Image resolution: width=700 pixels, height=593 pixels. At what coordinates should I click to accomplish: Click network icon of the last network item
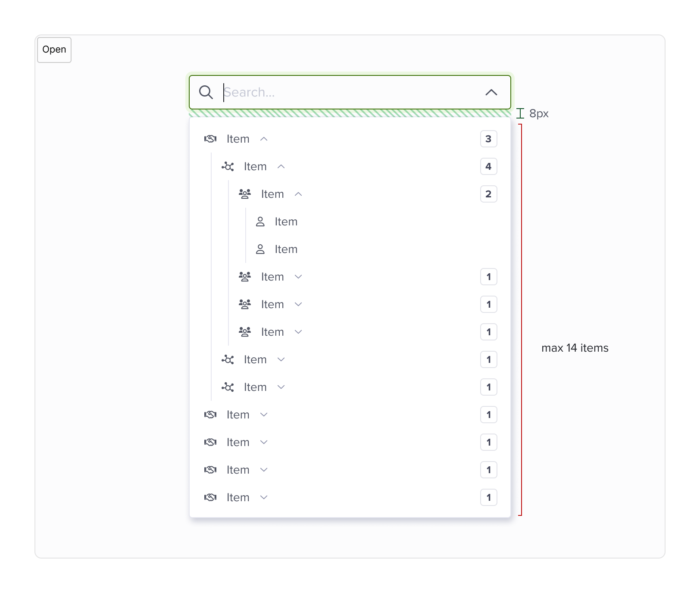[x=228, y=387]
